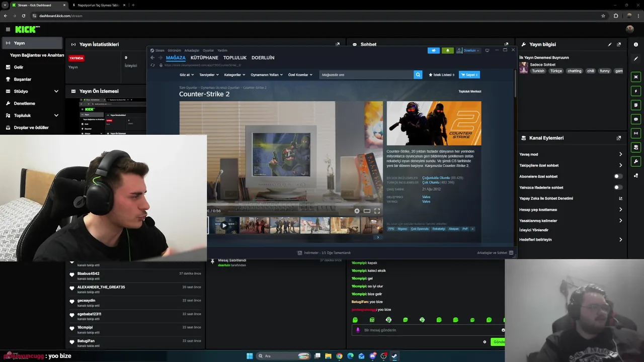
Task: Expand the Topluluk sidebar section
Action: click(32, 116)
